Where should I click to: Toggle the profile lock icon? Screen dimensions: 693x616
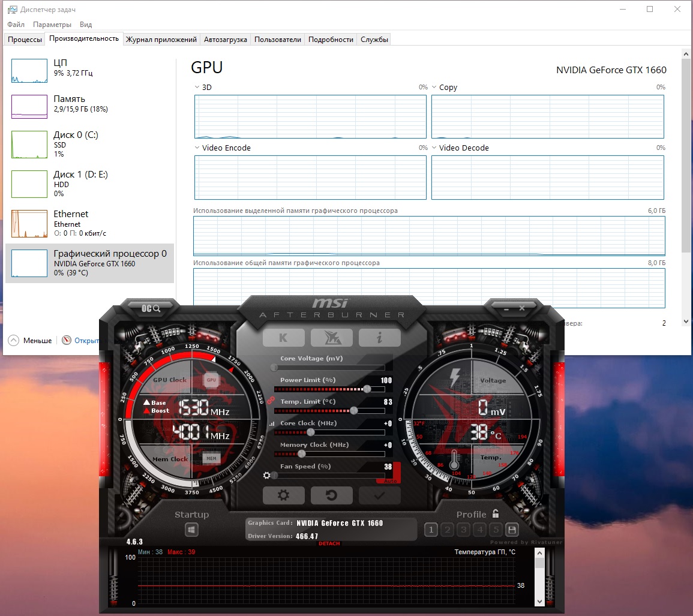click(496, 513)
